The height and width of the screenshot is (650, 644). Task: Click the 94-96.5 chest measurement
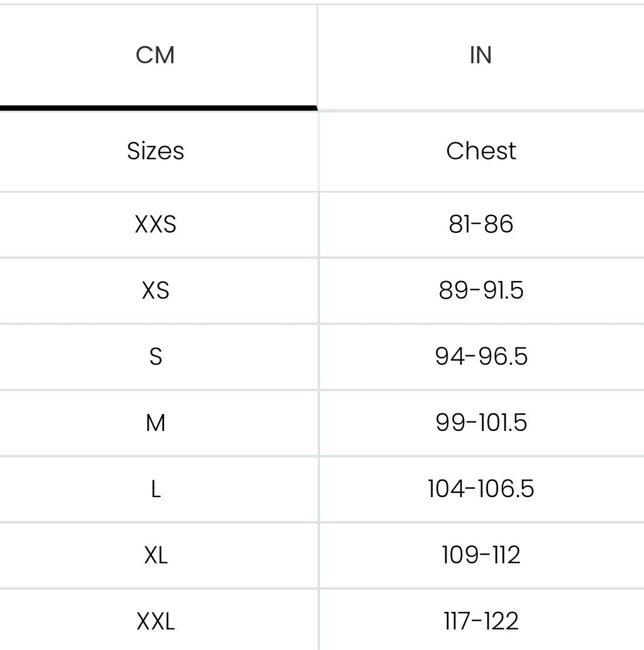(x=481, y=357)
